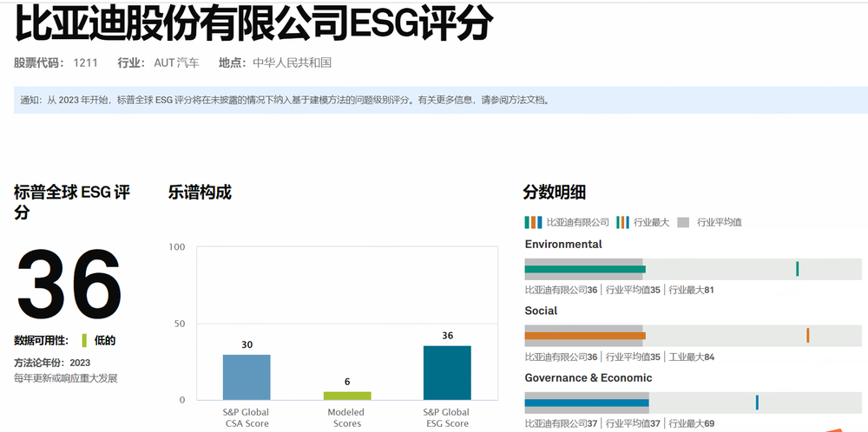Screen dimensions: 868x432
Task: Click the green Modeled Scores bar
Action: tap(347, 396)
